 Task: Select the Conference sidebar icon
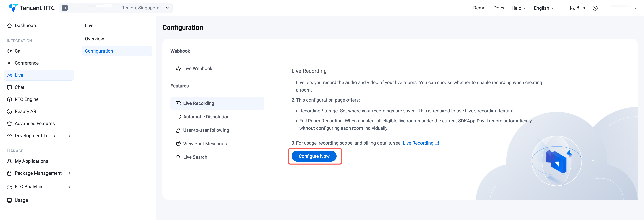[x=10, y=63]
